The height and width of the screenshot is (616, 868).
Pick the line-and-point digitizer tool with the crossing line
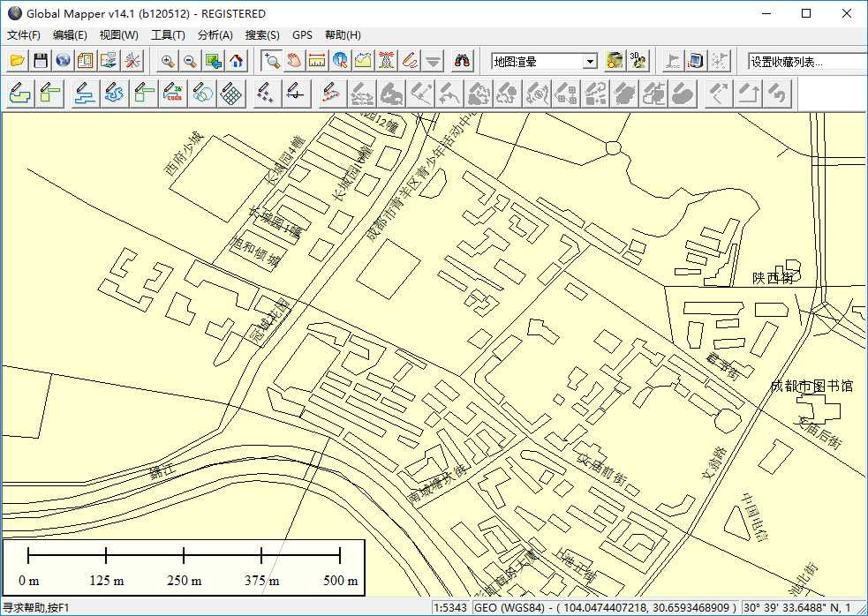(296, 93)
